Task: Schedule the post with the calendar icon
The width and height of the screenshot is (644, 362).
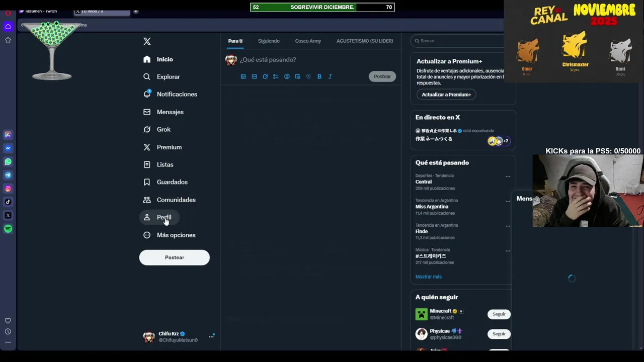Action: tap(297, 76)
